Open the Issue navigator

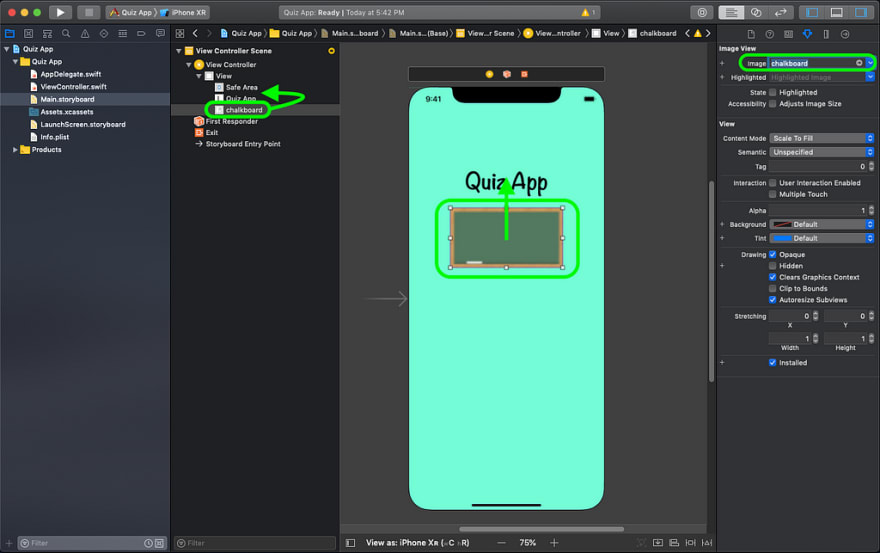point(85,34)
